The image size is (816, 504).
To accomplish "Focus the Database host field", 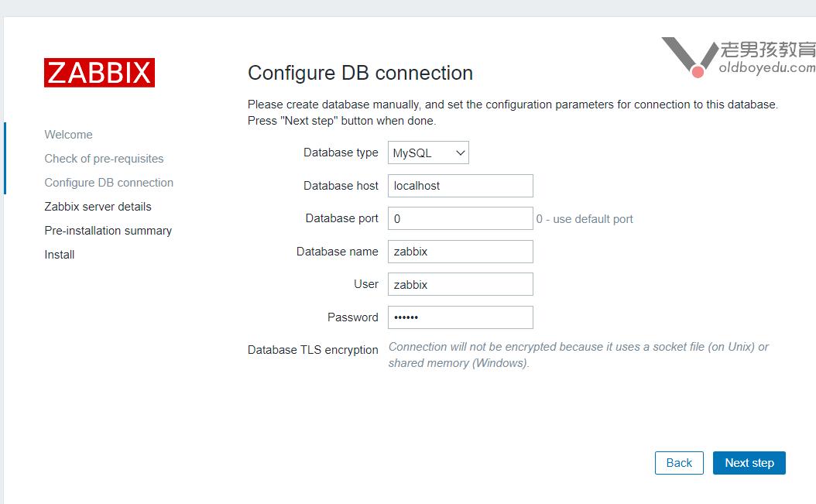I will (460, 186).
